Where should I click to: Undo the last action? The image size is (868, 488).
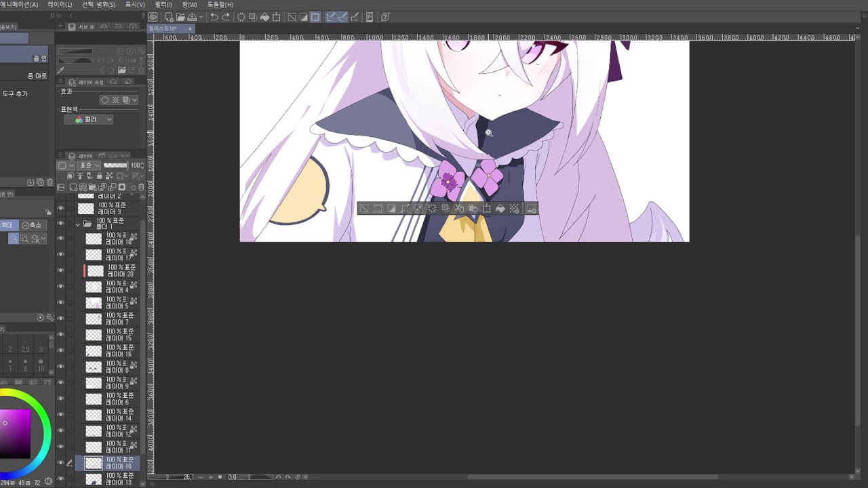tap(214, 17)
